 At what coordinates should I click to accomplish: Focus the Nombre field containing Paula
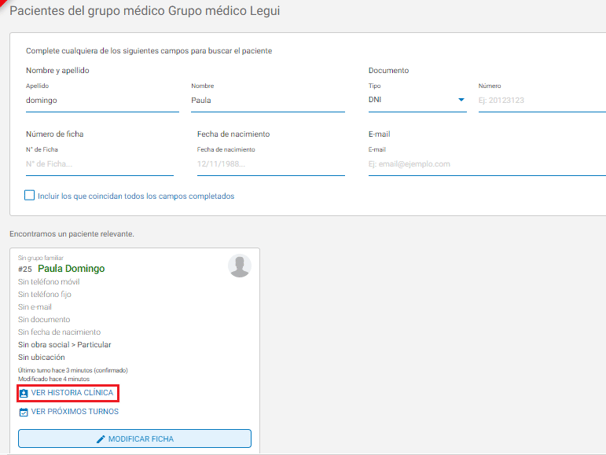pos(268,100)
